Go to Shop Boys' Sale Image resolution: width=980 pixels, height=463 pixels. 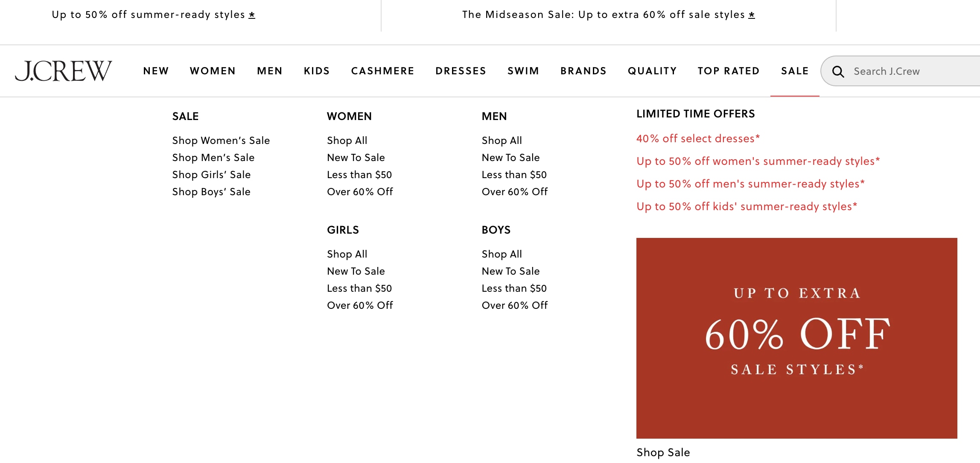pos(211,192)
